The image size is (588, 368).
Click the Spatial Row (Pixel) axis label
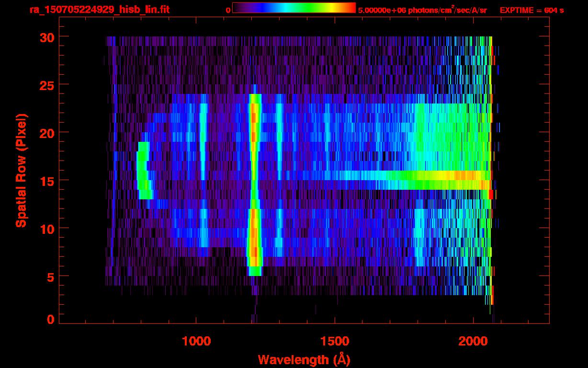21,170
